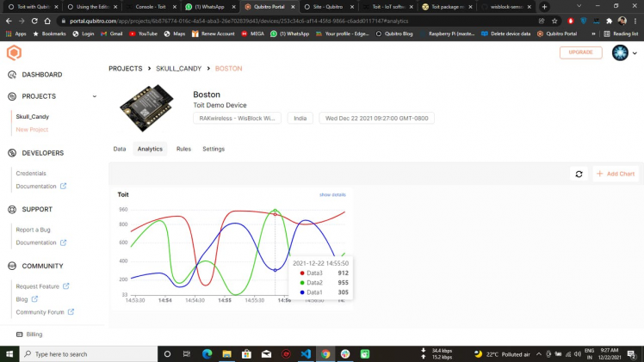644x362 pixels.
Task: Switch to Site - Qubitro browser tab
Action: tap(328, 7)
